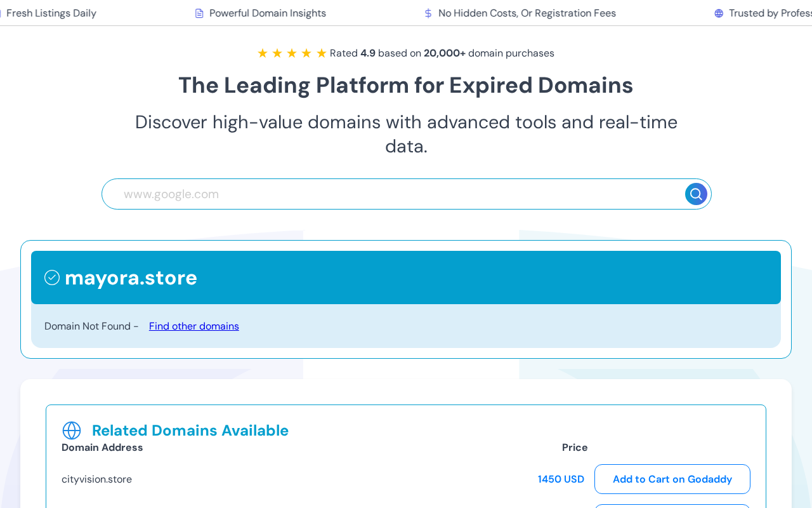Select the mayora.store domain heading
Screen dimensions: 812x508
(131, 277)
